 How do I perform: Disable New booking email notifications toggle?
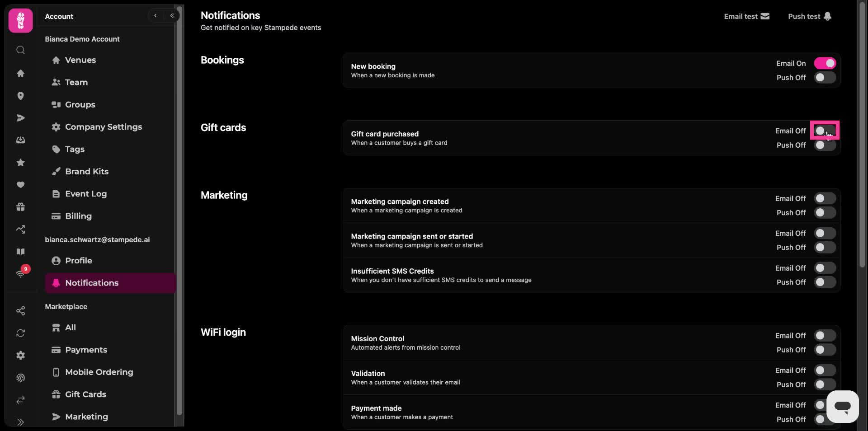click(x=825, y=63)
